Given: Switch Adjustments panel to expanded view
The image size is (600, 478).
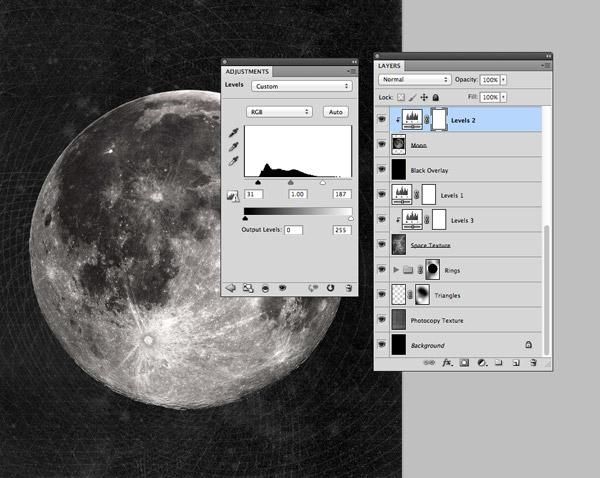Looking at the screenshot, I should click(248, 288).
